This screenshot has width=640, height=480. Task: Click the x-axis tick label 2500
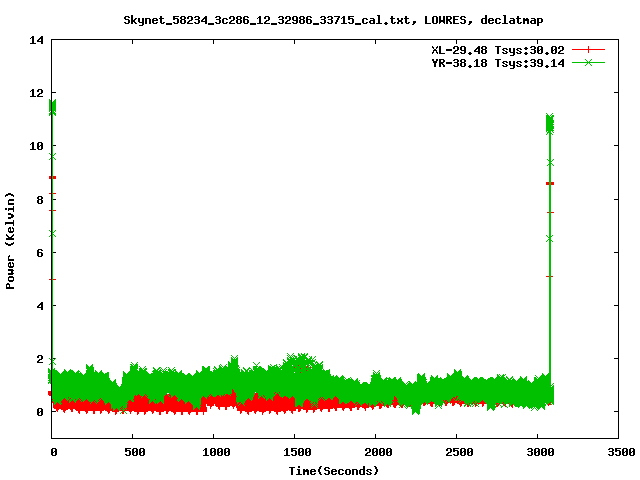pyautogui.click(x=459, y=452)
